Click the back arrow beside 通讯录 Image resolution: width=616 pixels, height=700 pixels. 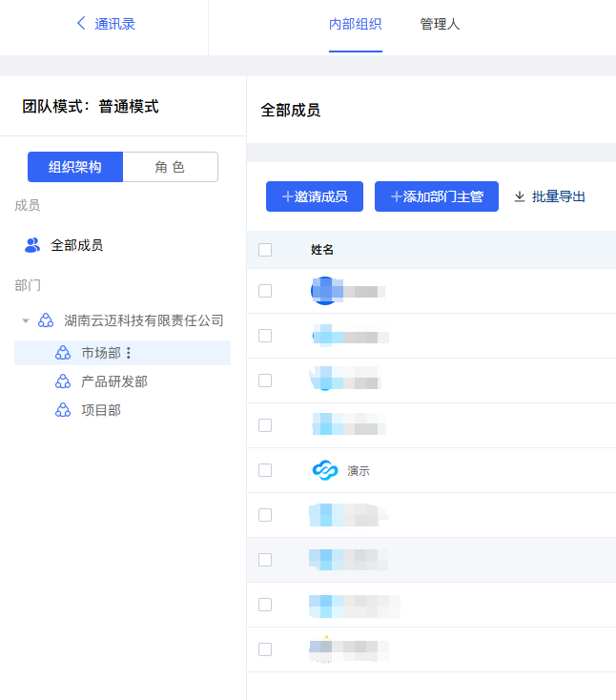81,24
